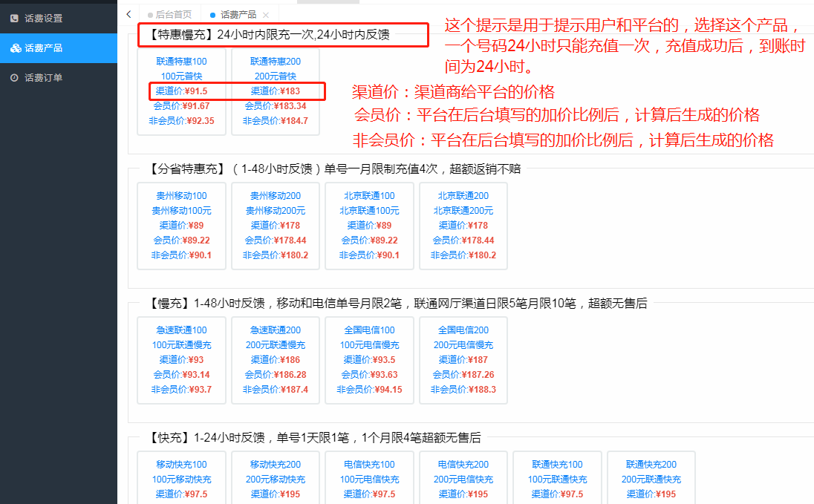Click 非会员价:¥184.7 in 联通特惠200
814x504 pixels.
pos(275,121)
